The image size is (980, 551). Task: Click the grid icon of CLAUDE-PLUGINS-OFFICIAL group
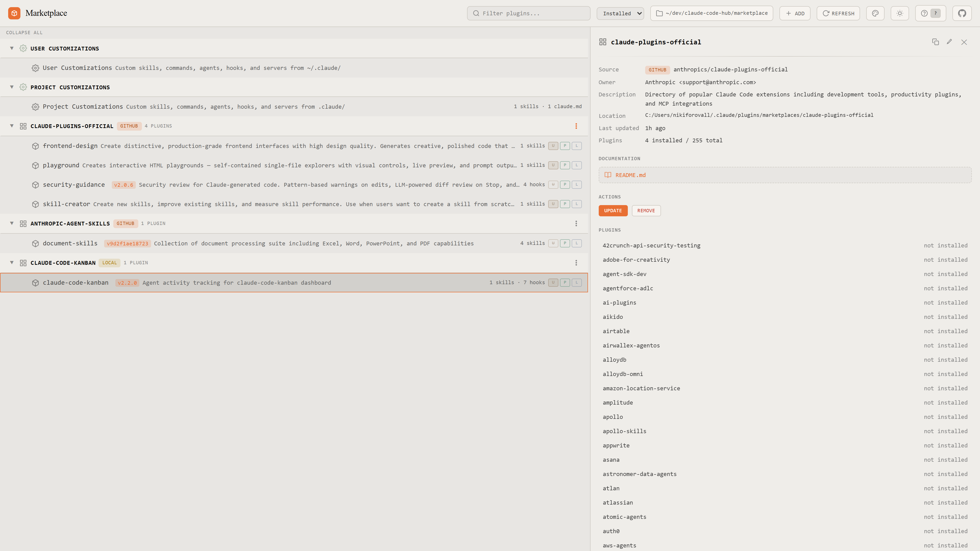point(23,126)
